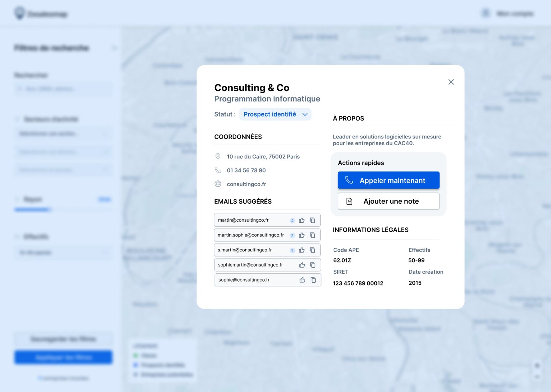The image size is (551, 392).
Task: Click the globe icon beside consultingco.fr
Action: pyautogui.click(x=218, y=184)
